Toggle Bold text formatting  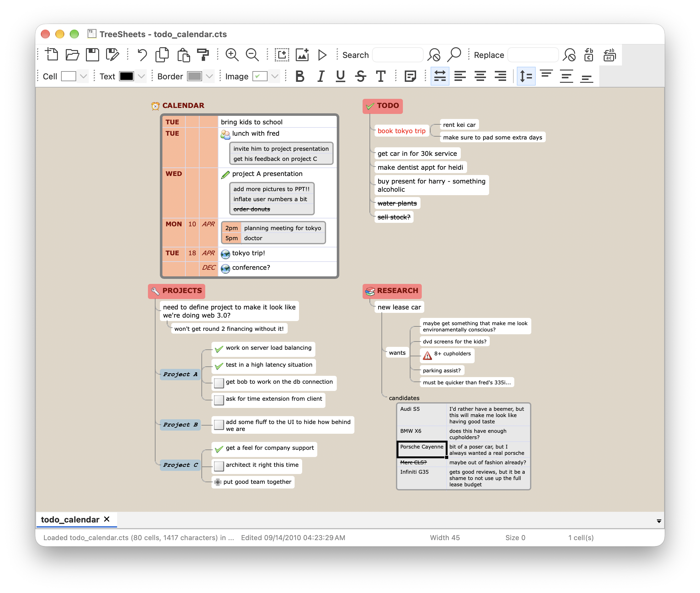pos(300,76)
